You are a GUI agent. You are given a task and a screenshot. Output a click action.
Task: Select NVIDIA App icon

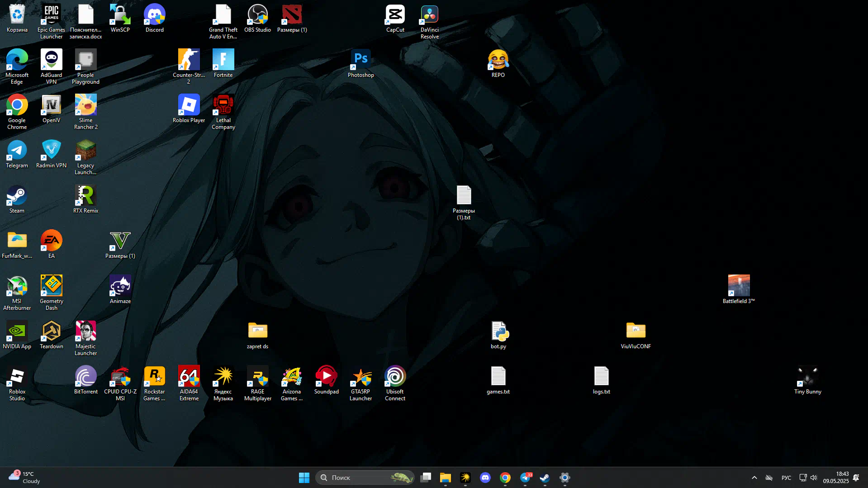pyautogui.click(x=17, y=335)
